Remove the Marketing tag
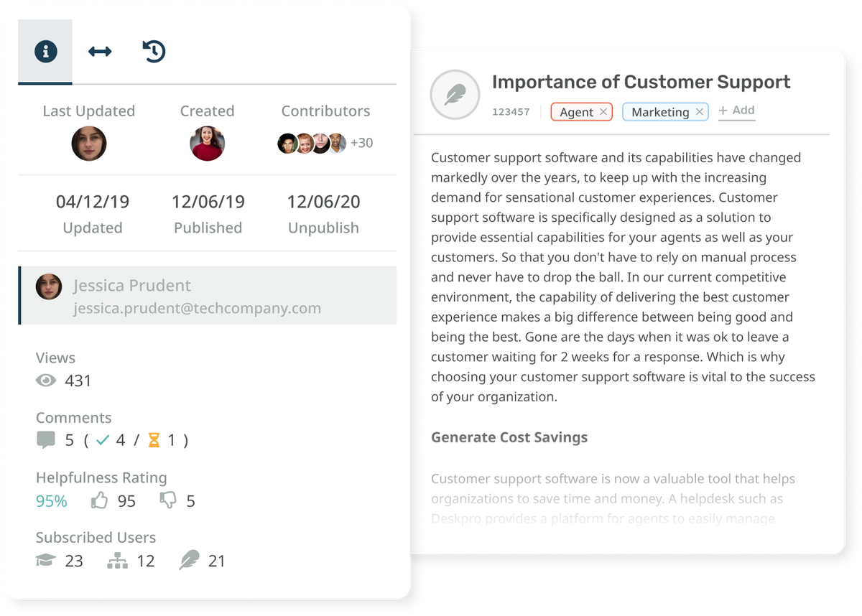 tap(700, 112)
